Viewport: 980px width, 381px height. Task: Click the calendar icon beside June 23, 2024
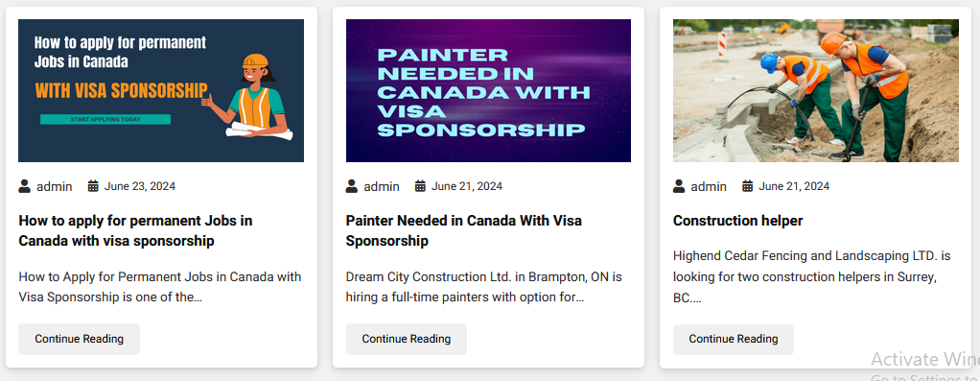tap(93, 186)
